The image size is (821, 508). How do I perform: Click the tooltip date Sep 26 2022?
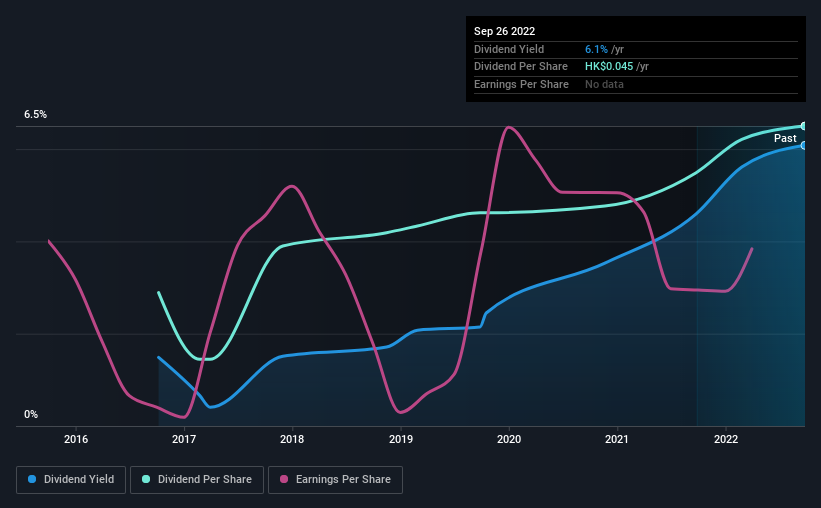506,31
